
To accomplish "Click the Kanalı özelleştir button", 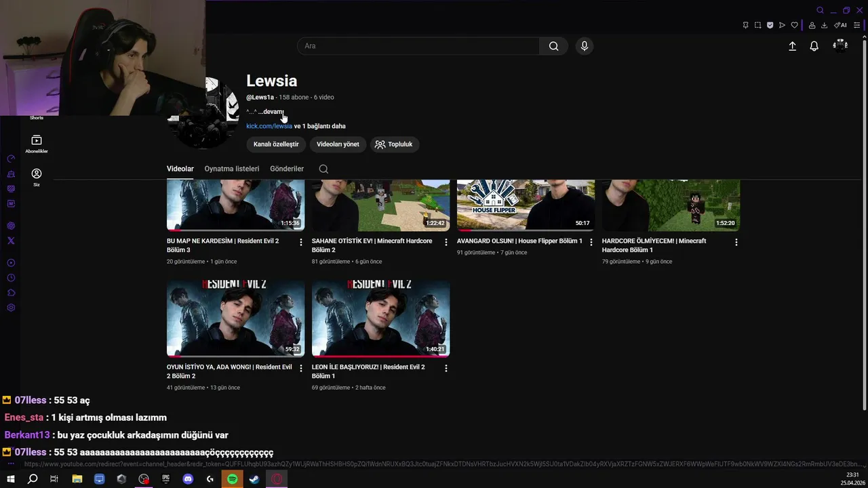I will click(276, 144).
